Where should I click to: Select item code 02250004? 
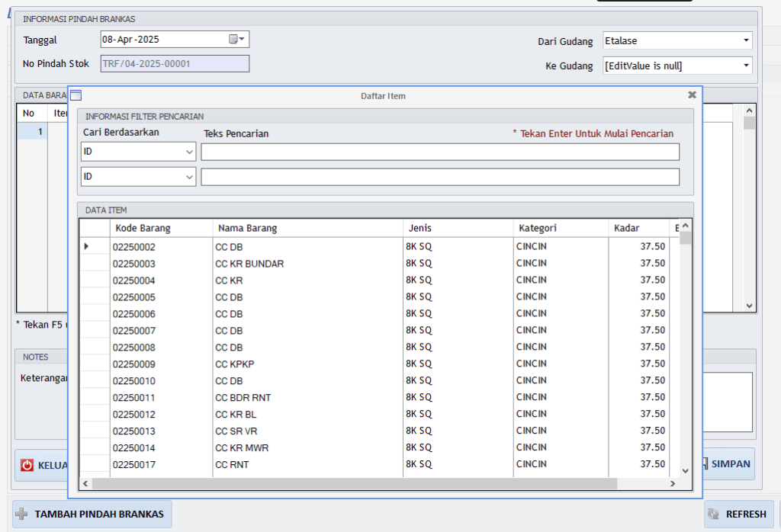point(134,280)
